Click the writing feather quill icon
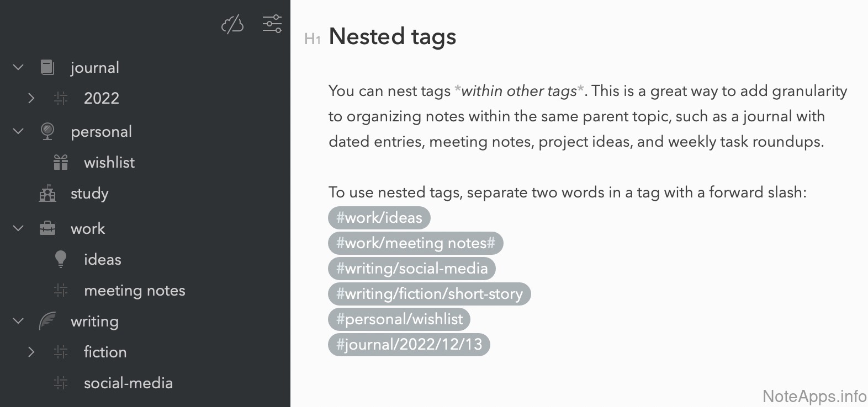This screenshot has width=868, height=407. 47,321
